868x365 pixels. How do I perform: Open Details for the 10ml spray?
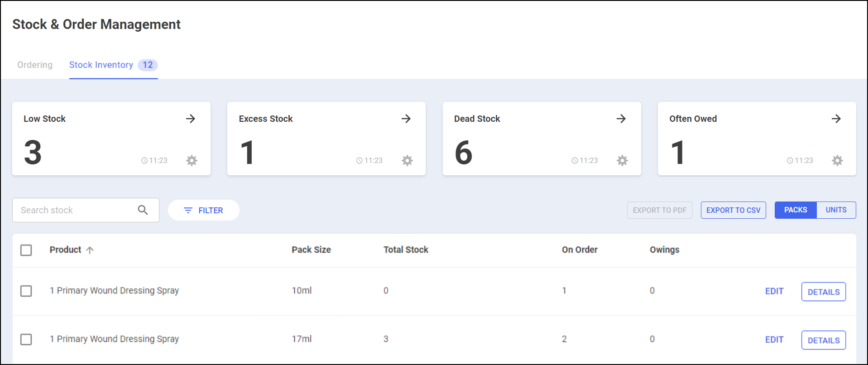point(823,292)
